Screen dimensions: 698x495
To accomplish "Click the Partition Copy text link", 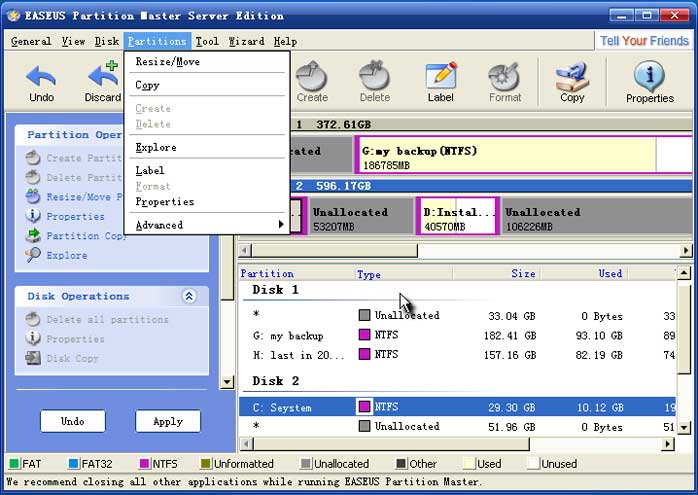I will point(86,236).
